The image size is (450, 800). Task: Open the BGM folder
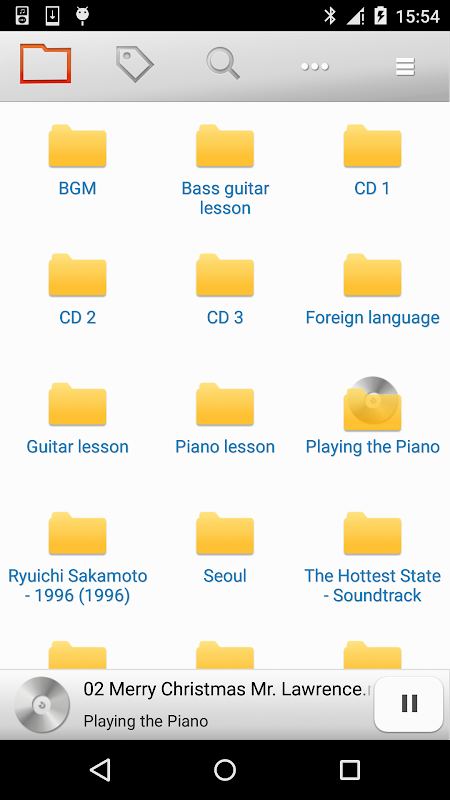[78, 160]
